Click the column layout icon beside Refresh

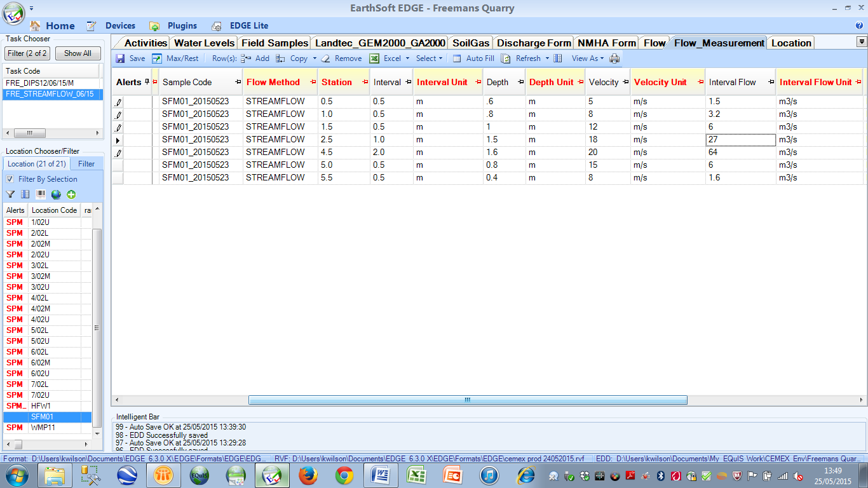pos(558,58)
